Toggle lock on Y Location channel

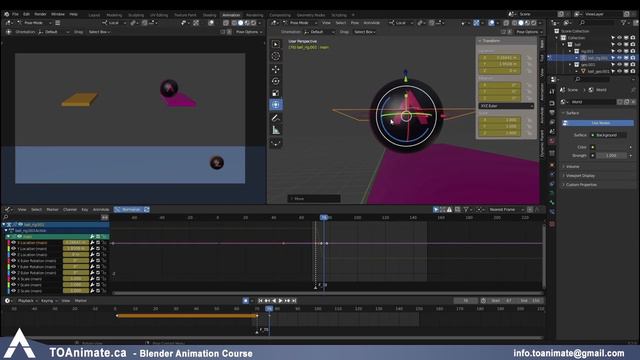(x=104, y=249)
